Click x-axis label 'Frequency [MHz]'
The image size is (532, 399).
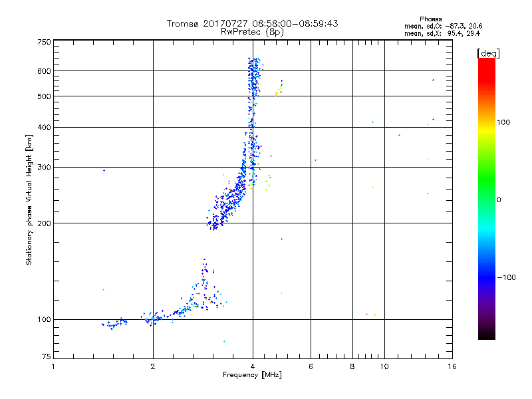pos(252,375)
